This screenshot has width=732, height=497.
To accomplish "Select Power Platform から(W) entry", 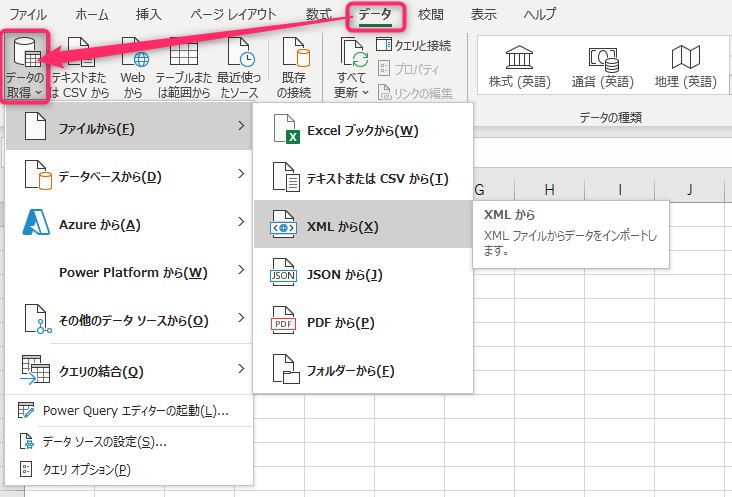I will 129,271.
